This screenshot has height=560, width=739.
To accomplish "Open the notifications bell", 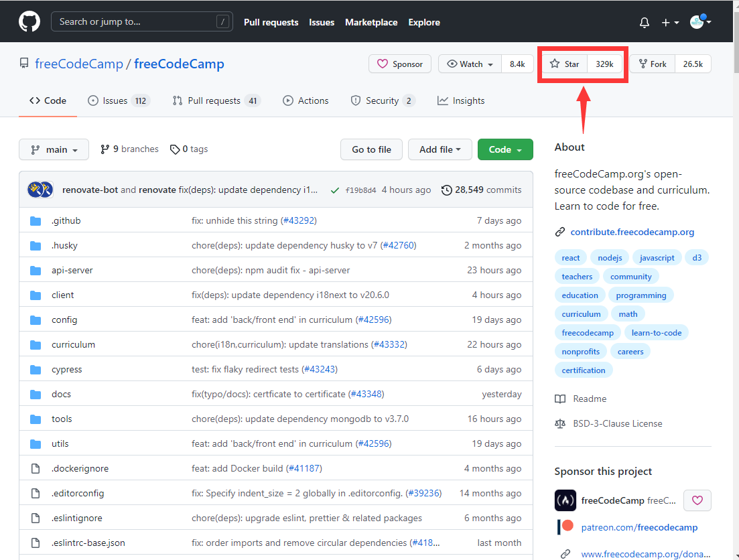I will click(x=645, y=22).
